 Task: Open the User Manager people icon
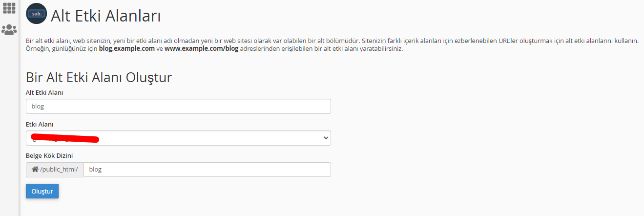(x=9, y=30)
